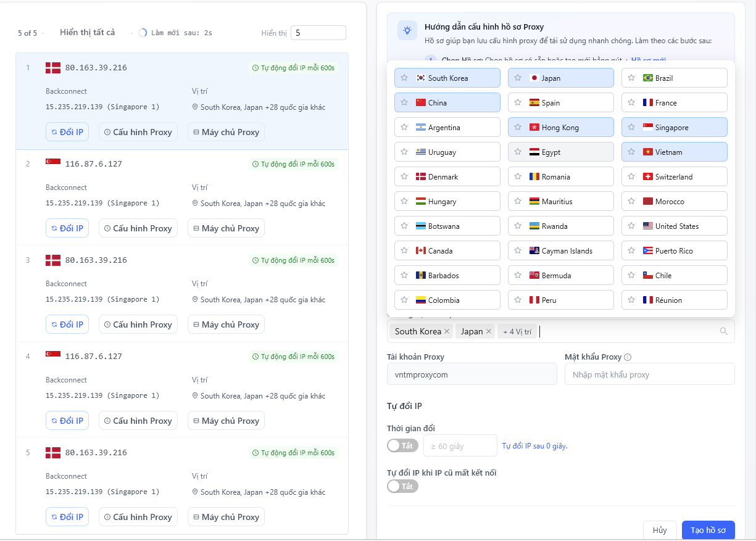Image resolution: width=756 pixels, height=541 pixels.
Task: Click the search magnifier in location field
Action: 723,331
